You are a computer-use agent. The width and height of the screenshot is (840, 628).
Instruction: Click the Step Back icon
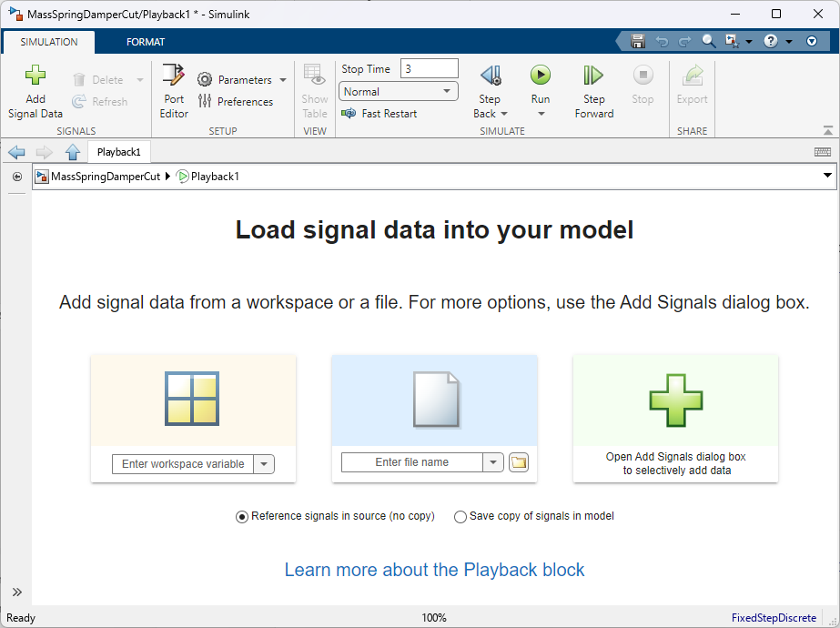pos(491,76)
